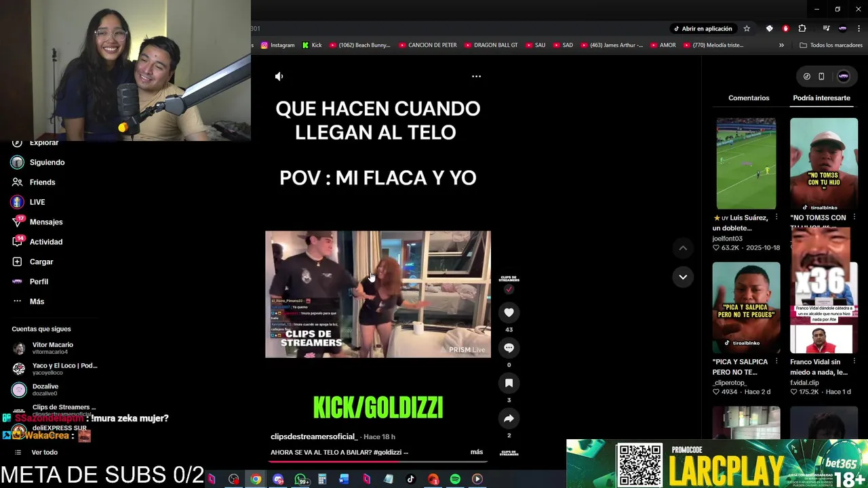
Task: Switch to the Comentarios tab
Action: (749, 98)
